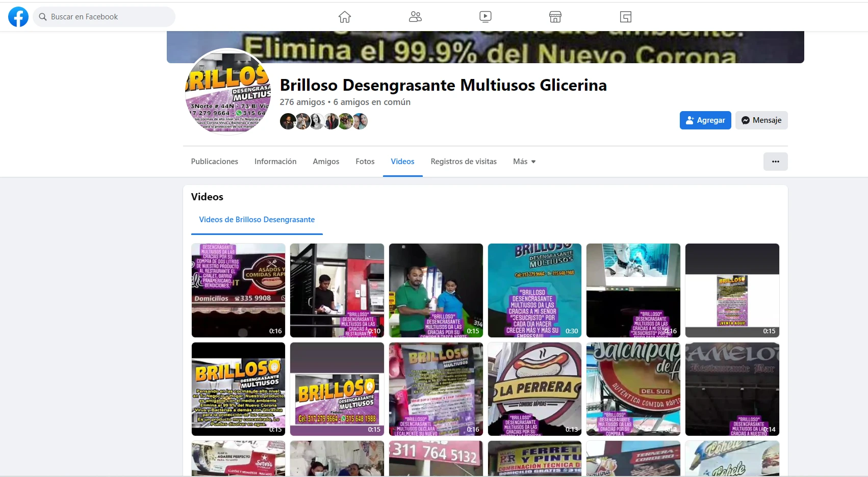Select Videos de Brilloso Desengrasante sub-tab

pos(257,220)
